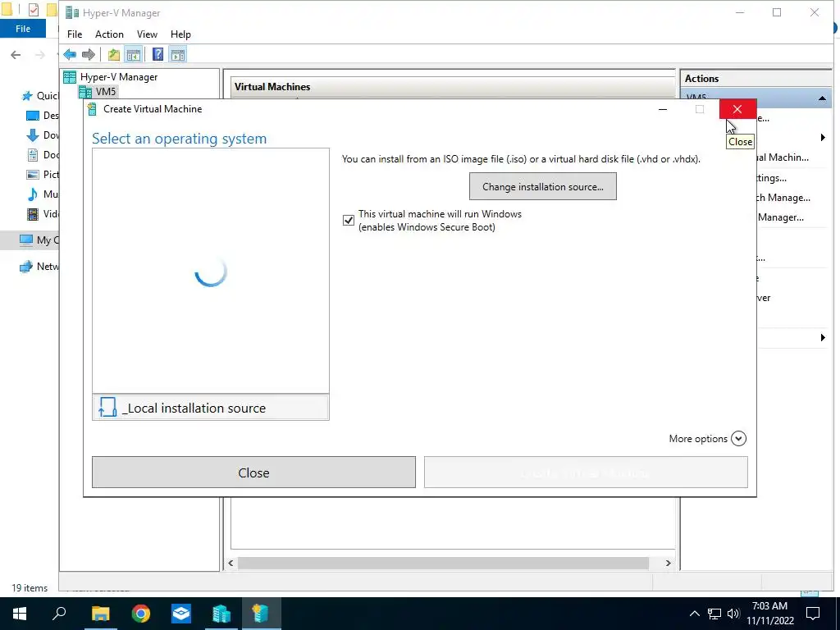Select the VM5 server in the tree
840x630 pixels.
click(98, 92)
